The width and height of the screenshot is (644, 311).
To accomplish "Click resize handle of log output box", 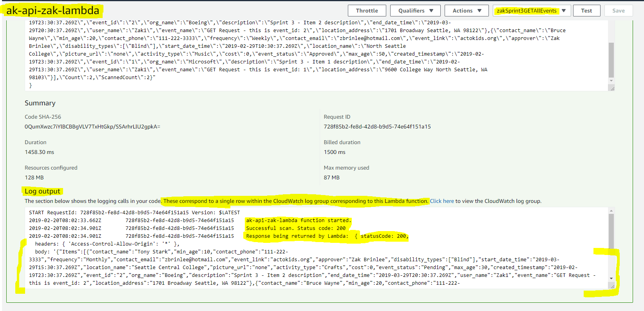I will (612, 286).
